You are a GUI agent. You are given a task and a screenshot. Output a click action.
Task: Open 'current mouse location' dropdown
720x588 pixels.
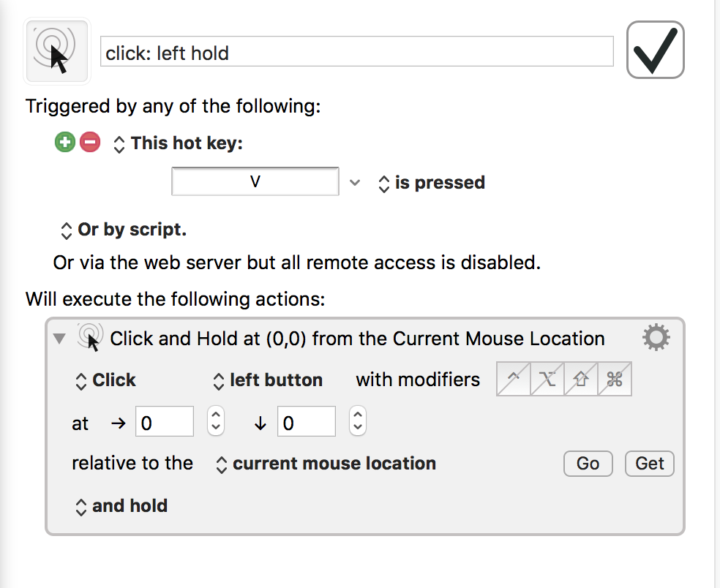326,464
